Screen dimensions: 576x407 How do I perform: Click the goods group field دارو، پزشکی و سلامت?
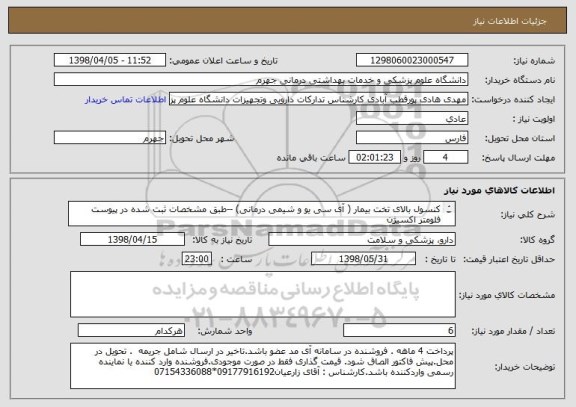point(362,239)
